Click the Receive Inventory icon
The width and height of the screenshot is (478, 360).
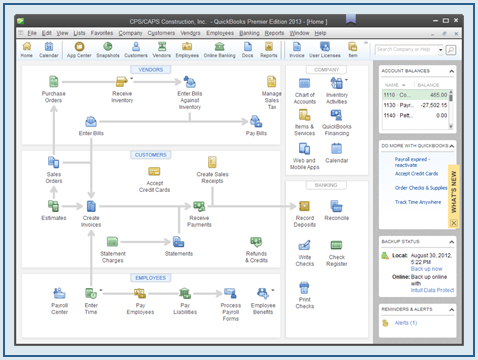click(x=122, y=81)
